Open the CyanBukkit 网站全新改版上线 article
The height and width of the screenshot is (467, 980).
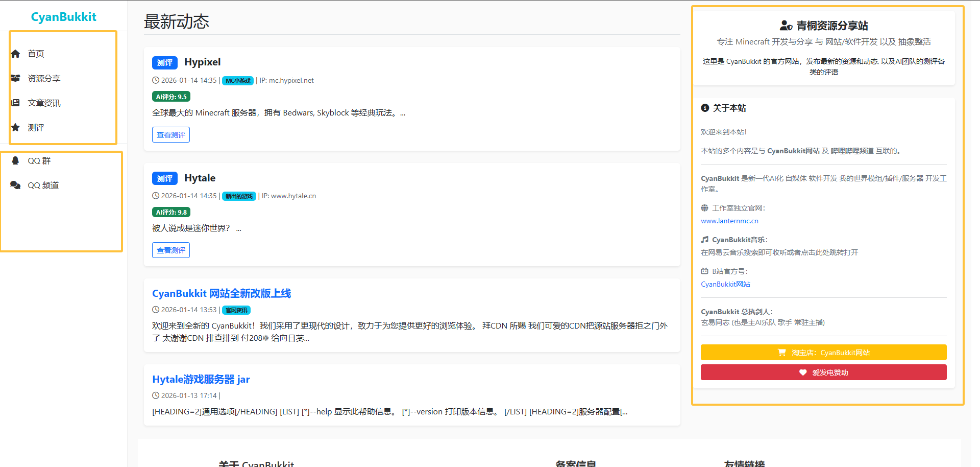(x=222, y=293)
